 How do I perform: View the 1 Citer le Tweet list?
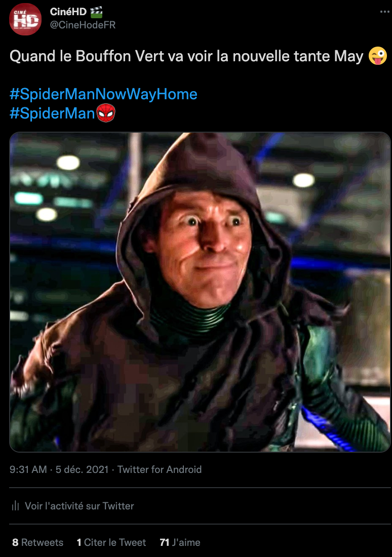pos(111,542)
